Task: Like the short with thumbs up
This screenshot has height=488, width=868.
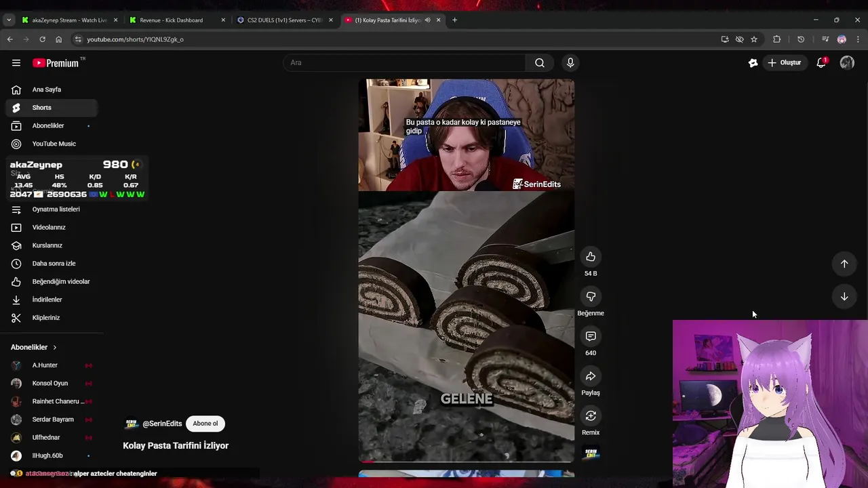Action: 591,257
